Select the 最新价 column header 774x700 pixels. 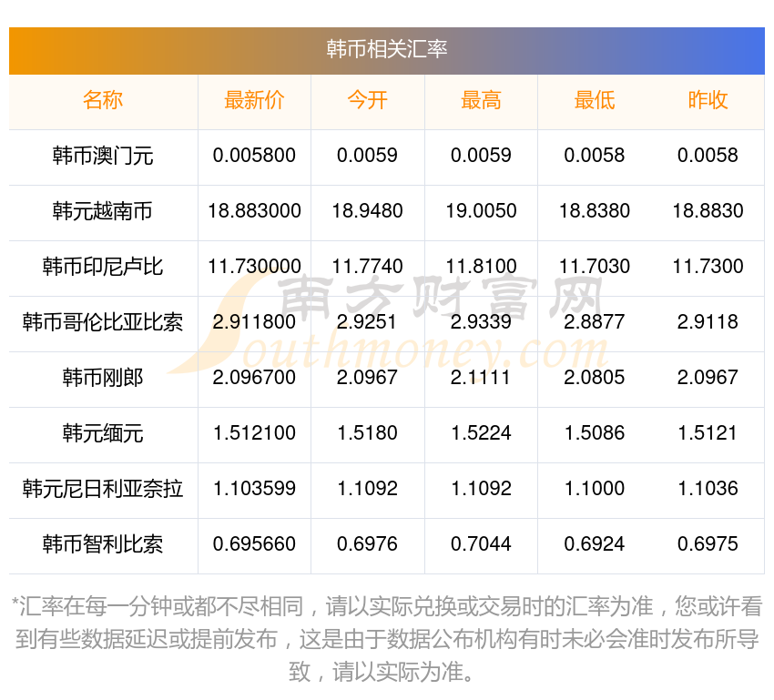(254, 100)
